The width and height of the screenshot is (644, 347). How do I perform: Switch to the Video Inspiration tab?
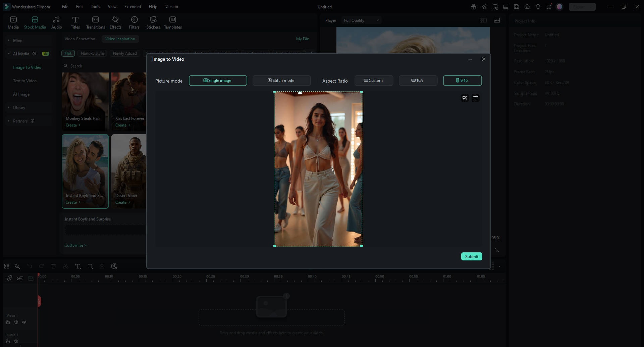pos(120,39)
